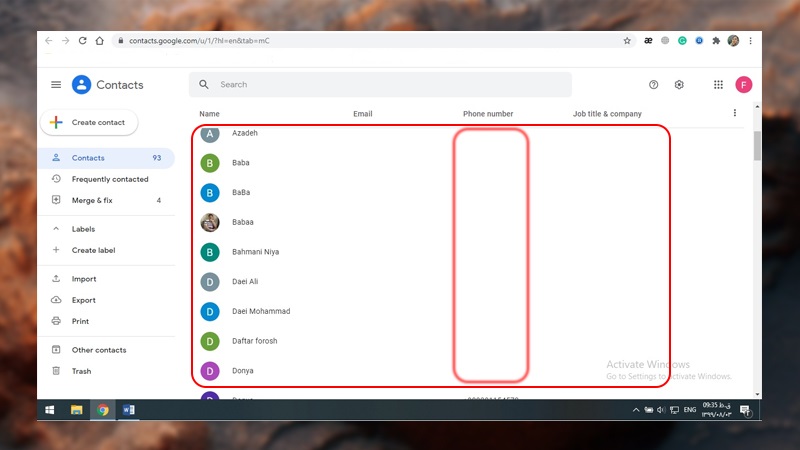
Task: Select Frequently contacted in sidebar
Action: (x=110, y=179)
